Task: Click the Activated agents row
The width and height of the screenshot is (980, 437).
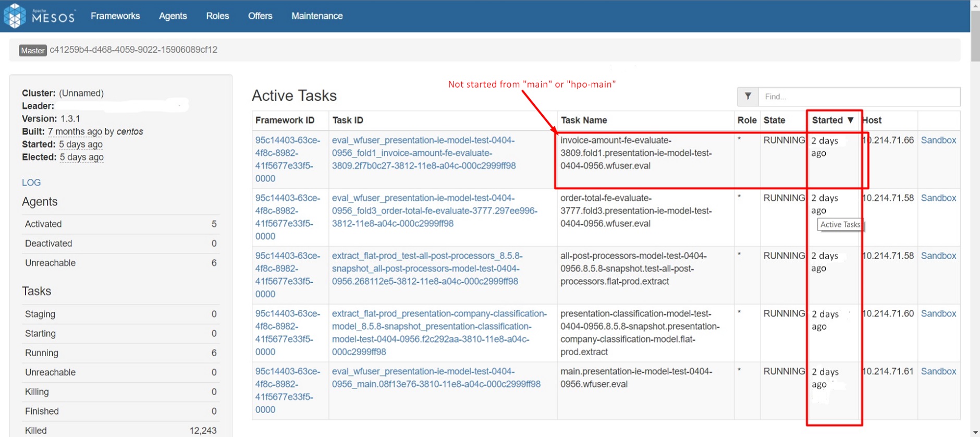Action: tap(120, 224)
